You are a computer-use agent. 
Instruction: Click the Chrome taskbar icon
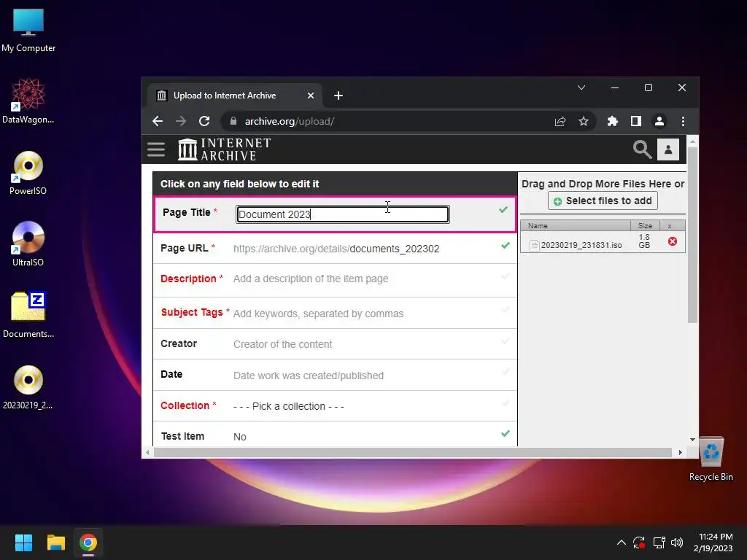coord(88,542)
